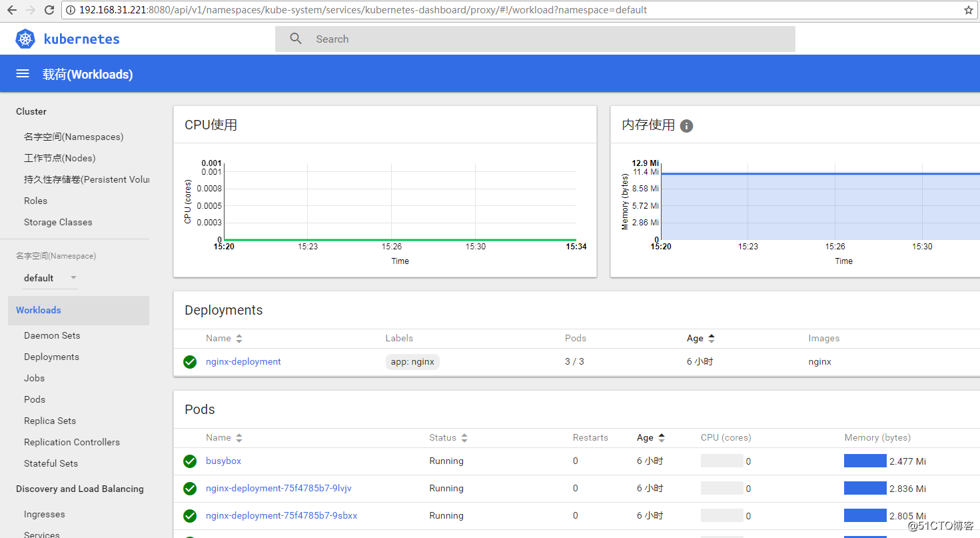Image resolution: width=980 pixels, height=538 pixels.
Task: Sort Pods by Name column arrows
Action: [x=239, y=438]
